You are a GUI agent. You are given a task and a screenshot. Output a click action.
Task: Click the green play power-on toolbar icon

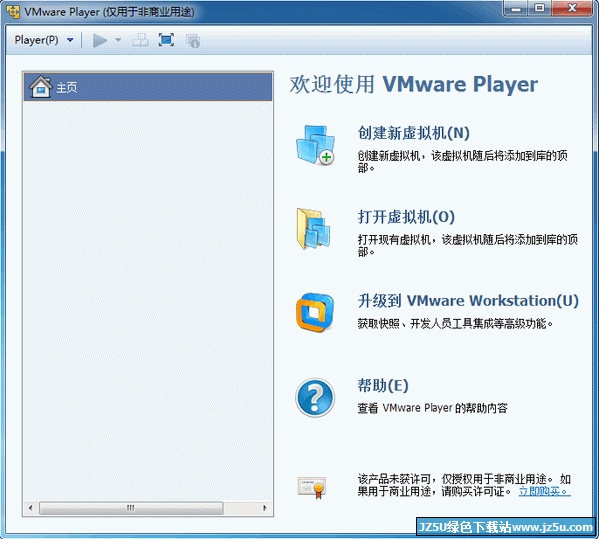click(100, 40)
